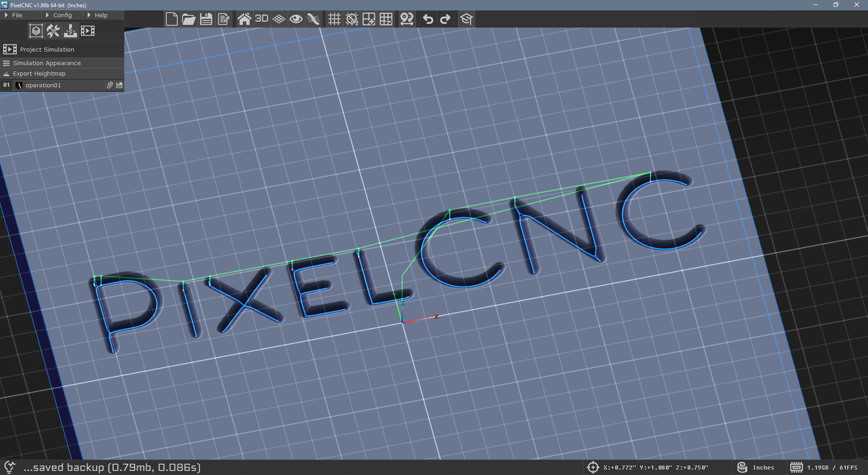Viewport: 868px width, 475px height.
Task: Click the X Y Z coordinate readout
Action: coord(656,468)
